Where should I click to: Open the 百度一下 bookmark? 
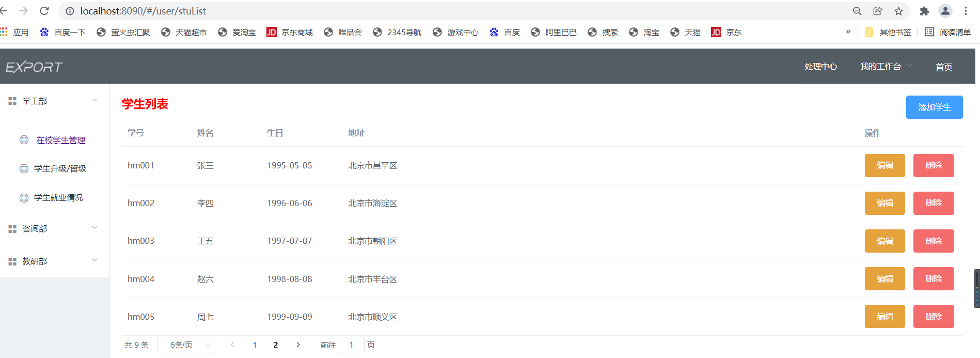click(x=62, y=32)
